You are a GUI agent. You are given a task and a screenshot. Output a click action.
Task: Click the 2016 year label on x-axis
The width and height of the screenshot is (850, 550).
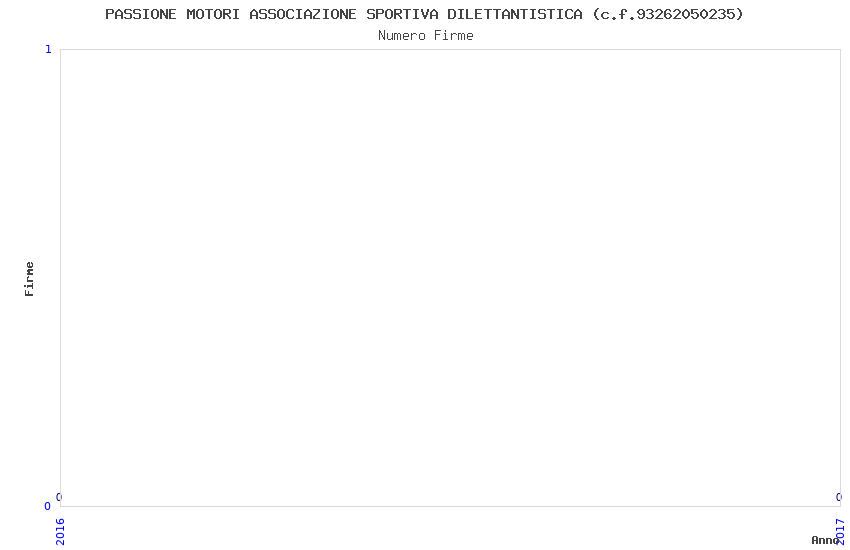click(60, 532)
